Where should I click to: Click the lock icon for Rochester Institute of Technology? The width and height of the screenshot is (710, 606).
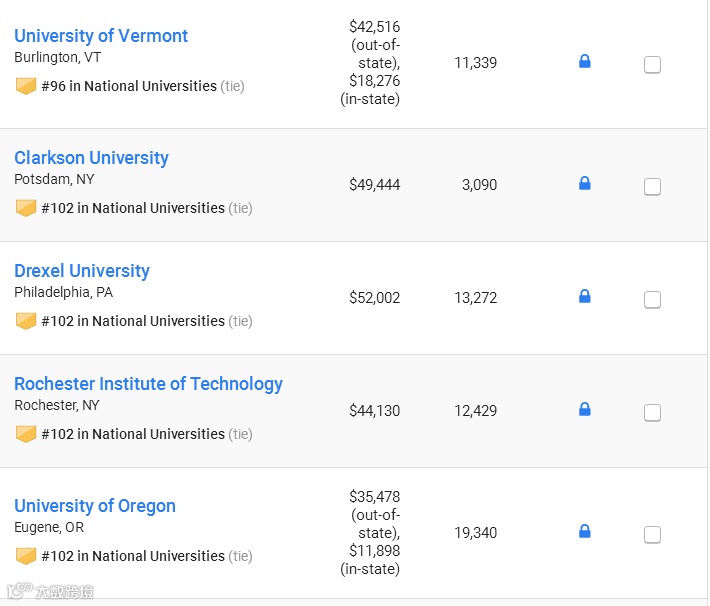pos(585,410)
